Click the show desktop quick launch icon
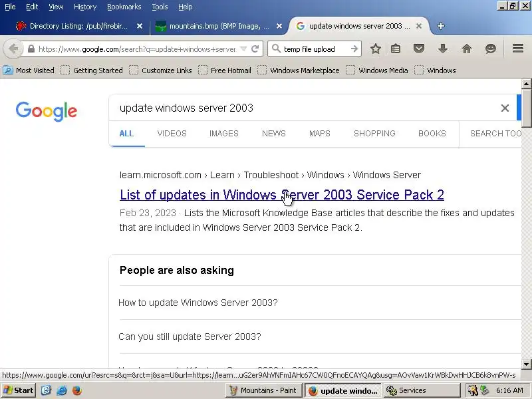The image size is (532, 399). pyautogui.click(x=46, y=390)
